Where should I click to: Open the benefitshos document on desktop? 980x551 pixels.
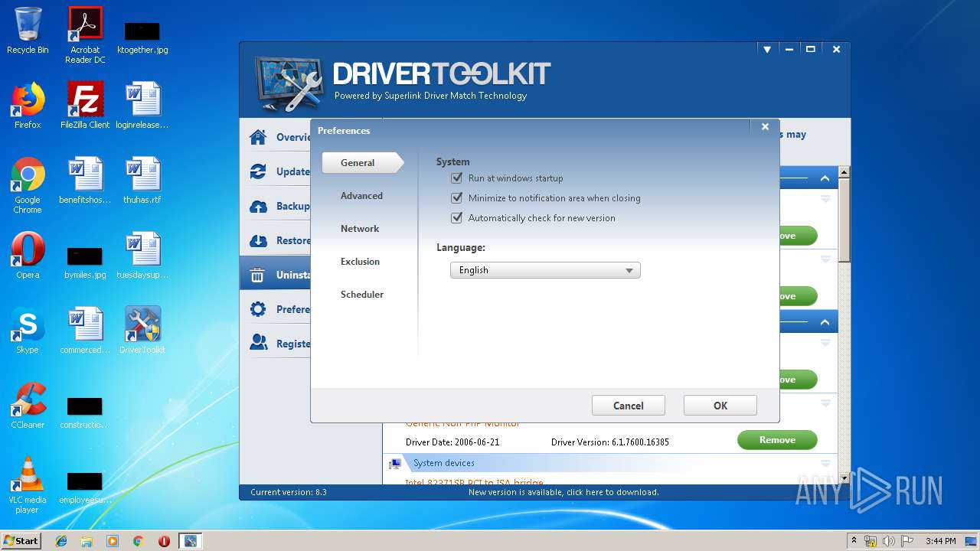point(85,181)
